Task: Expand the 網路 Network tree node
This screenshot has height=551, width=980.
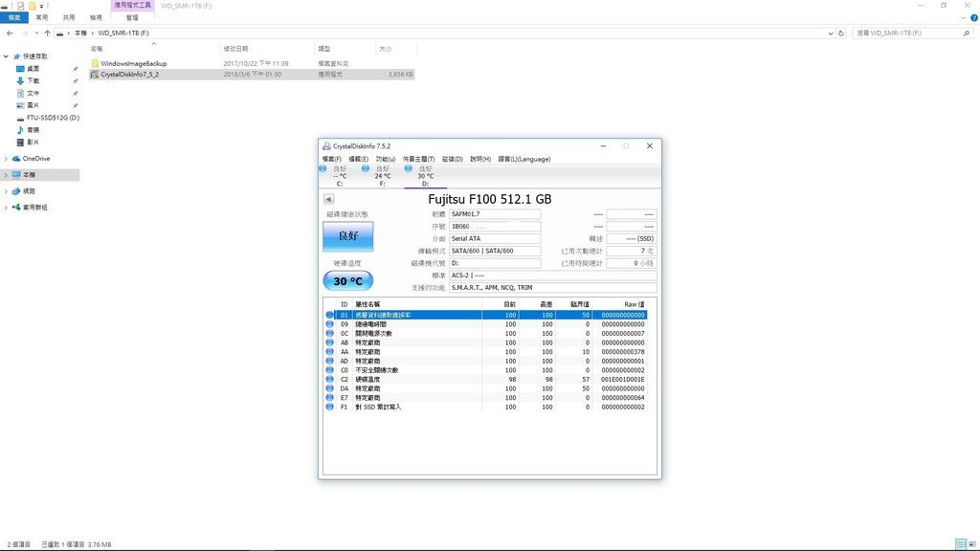Action: [x=7, y=191]
